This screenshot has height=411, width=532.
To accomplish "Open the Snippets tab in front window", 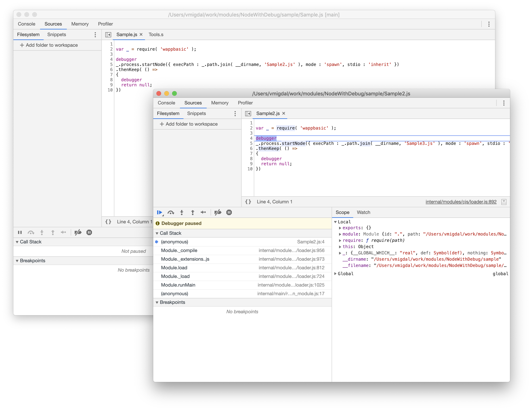I will (x=196, y=113).
